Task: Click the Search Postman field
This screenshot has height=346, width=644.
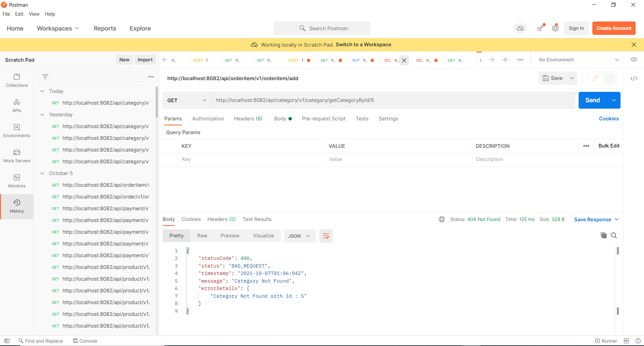Action: [x=322, y=28]
